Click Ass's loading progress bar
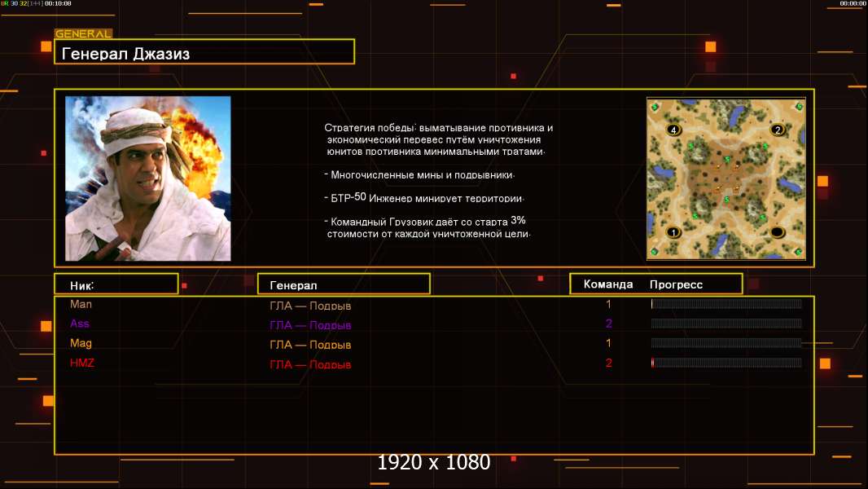 pyautogui.click(x=726, y=324)
